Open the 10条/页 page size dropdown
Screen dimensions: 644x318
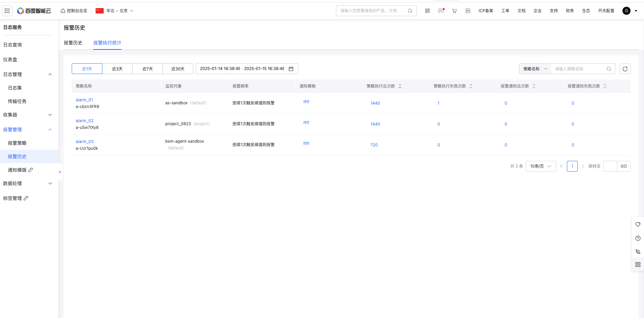541,166
